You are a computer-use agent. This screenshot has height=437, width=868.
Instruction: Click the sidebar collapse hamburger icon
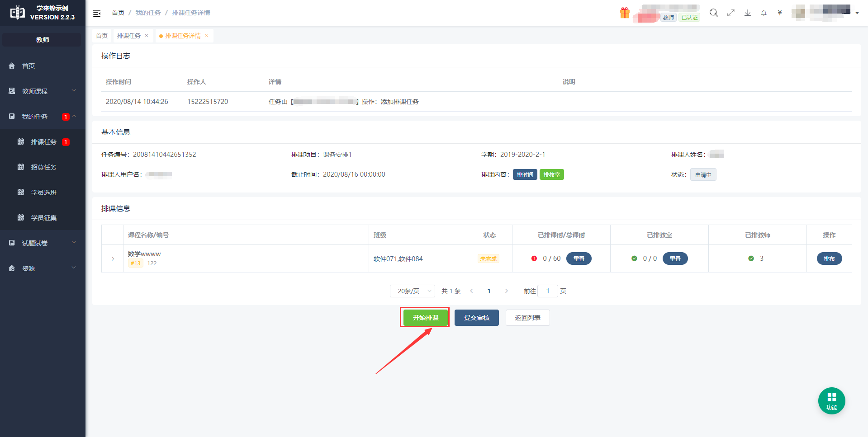coord(97,14)
